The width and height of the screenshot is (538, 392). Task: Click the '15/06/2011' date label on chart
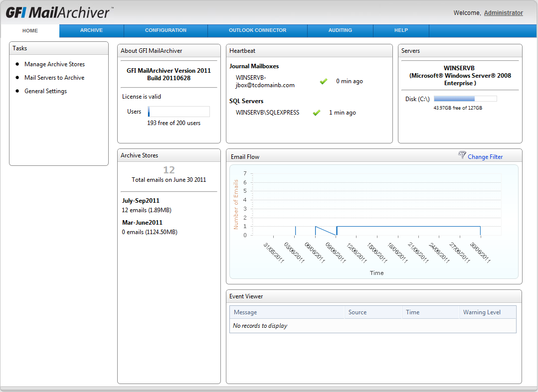click(x=377, y=253)
